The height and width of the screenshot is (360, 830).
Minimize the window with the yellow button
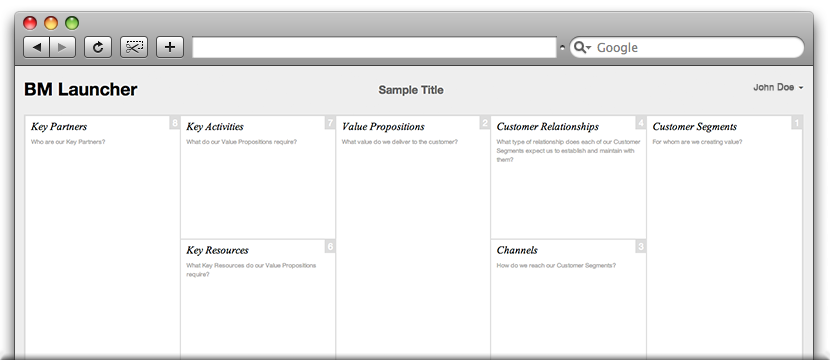click(51, 23)
